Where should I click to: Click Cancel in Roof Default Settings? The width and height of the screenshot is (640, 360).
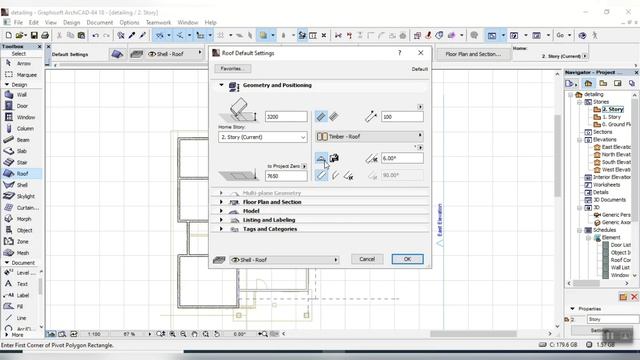point(367,259)
